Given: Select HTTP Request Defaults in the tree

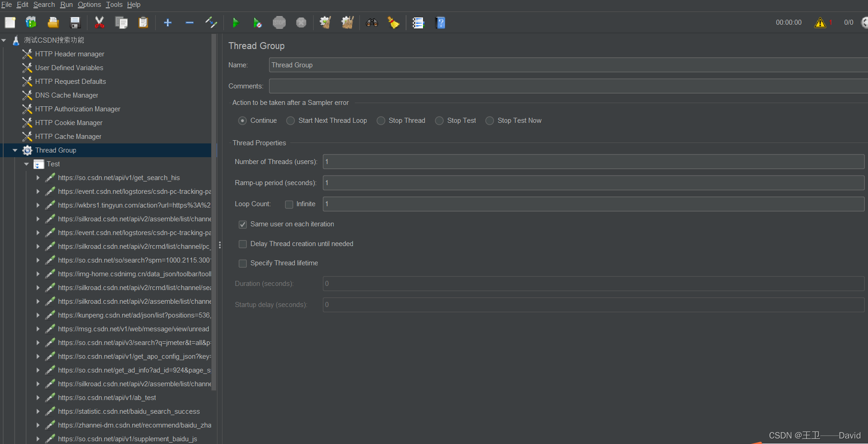Looking at the screenshot, I should click(x=71, y=82).
